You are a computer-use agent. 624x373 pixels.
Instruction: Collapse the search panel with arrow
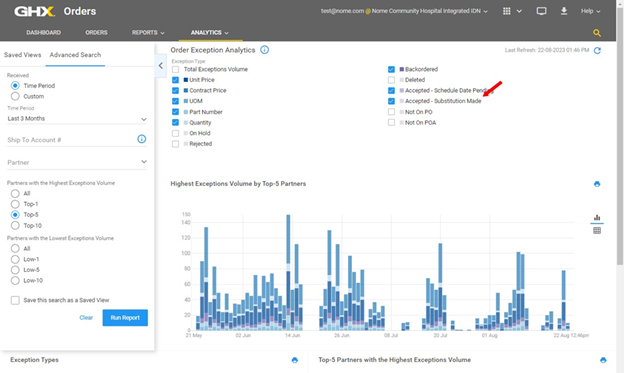160,66
